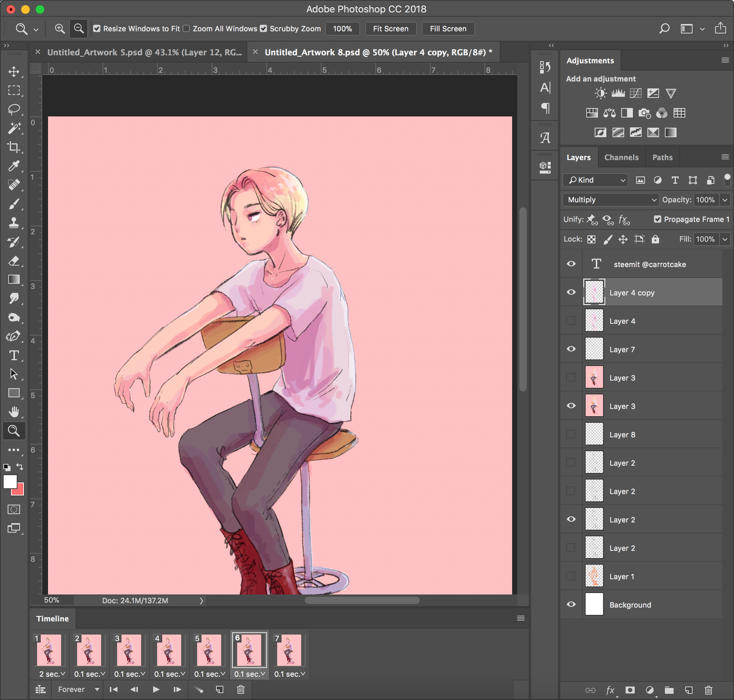Toggle Quick Mask mode
Screen dimensions: 734x700
pos(14,509)
